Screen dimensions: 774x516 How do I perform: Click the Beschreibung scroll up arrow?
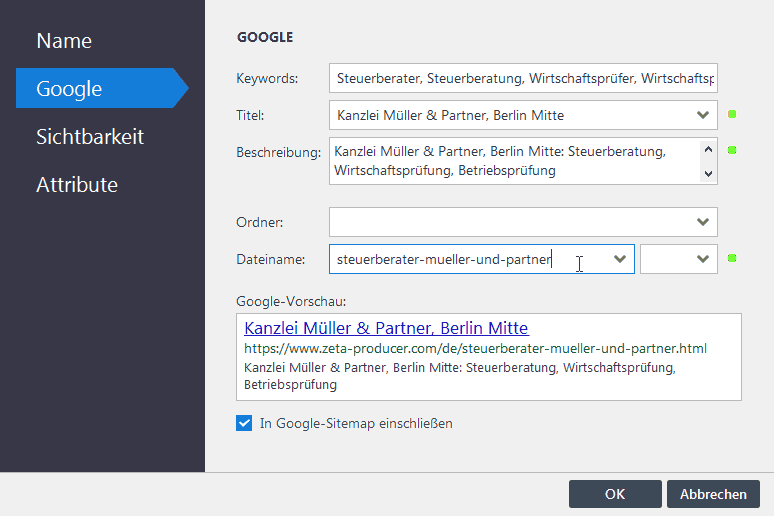[708, 149]
